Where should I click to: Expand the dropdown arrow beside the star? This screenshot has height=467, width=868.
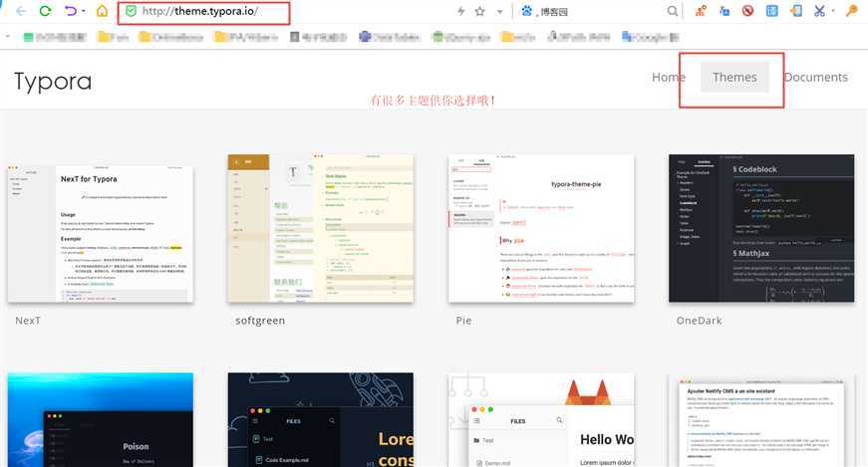499,12
